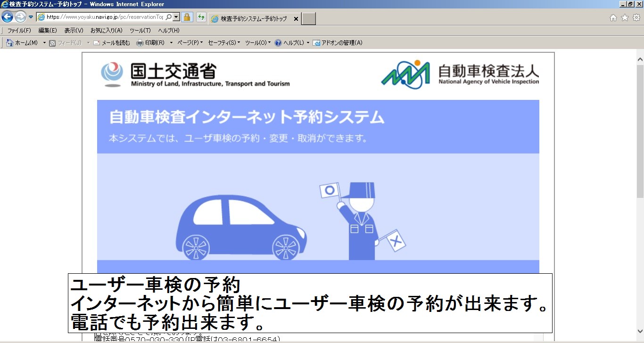Image resolution: width=644 pixels, height=343 pixels.
Task: Open the ファイル(F) menu
Action: coord(19,31)
